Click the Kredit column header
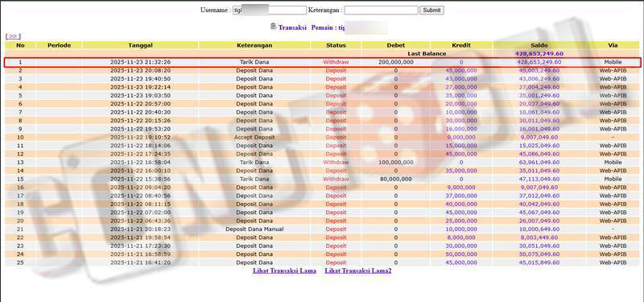The image size is (644, 302). point(461,46)
